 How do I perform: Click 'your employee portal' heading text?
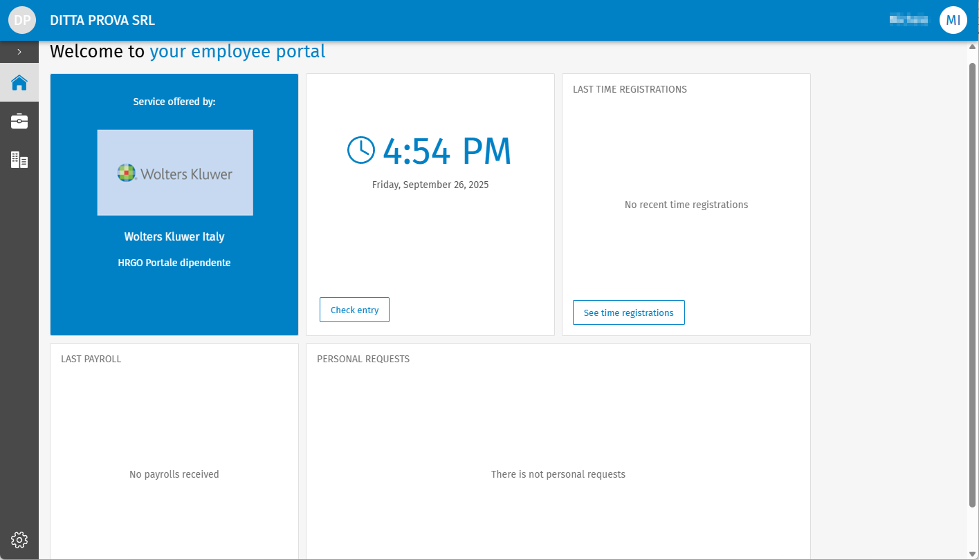point(237,51)
